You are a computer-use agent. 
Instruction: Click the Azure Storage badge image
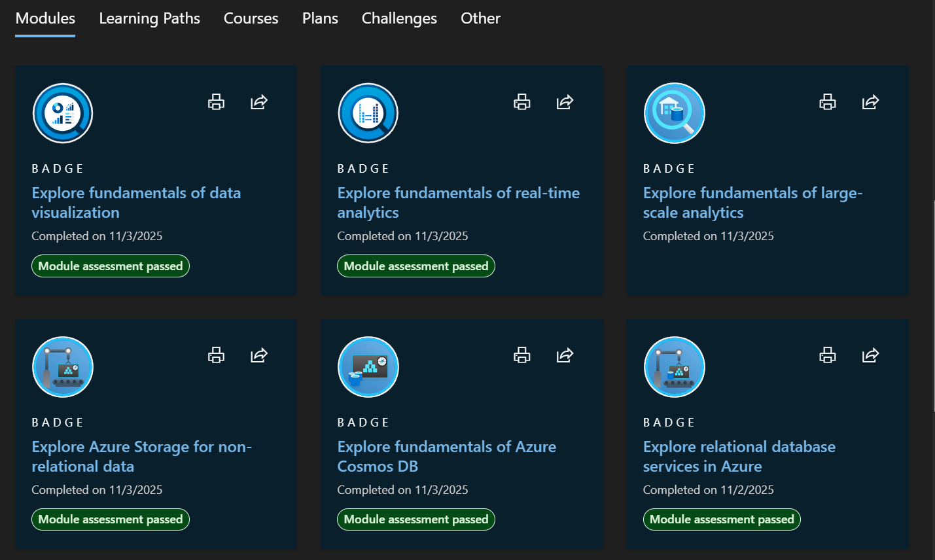click(x=63, y=367)
